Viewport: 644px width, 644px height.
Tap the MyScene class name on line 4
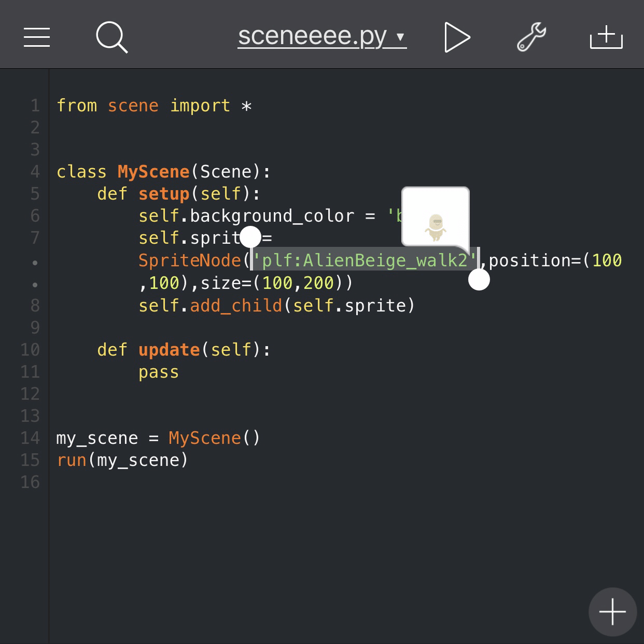coord(153,171)
